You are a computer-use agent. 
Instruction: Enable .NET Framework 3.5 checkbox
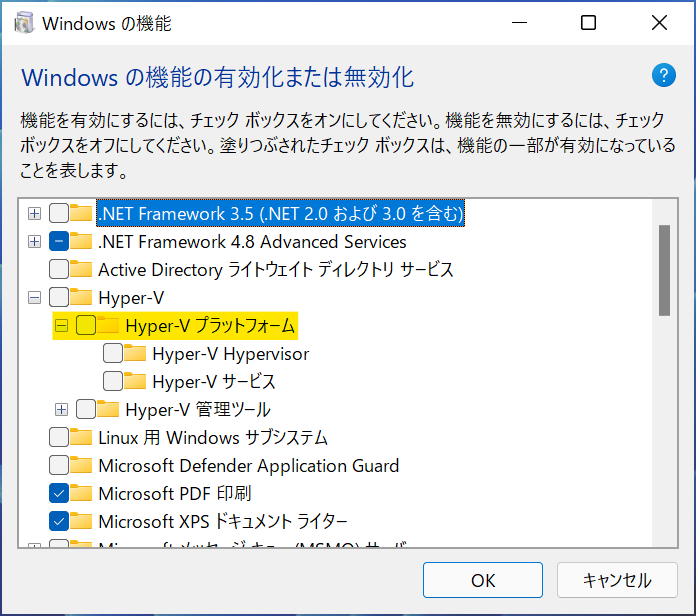pyautogui.click(x=59, y=213)
